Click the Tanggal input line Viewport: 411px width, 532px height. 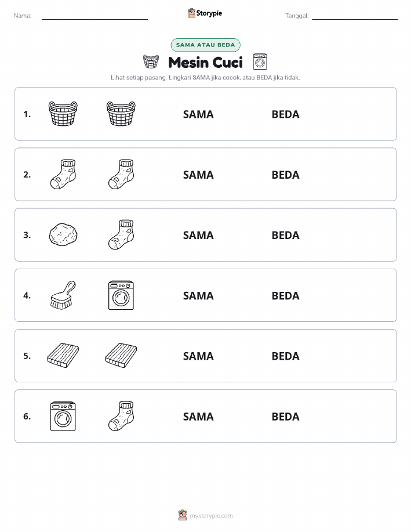click(355, 16)
